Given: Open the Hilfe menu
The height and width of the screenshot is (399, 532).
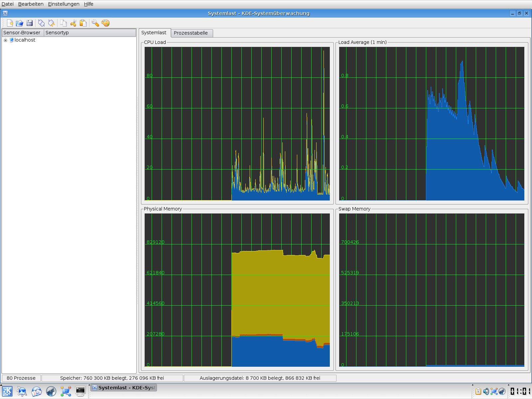Looking at the screenshot, I should pos(88,4).
